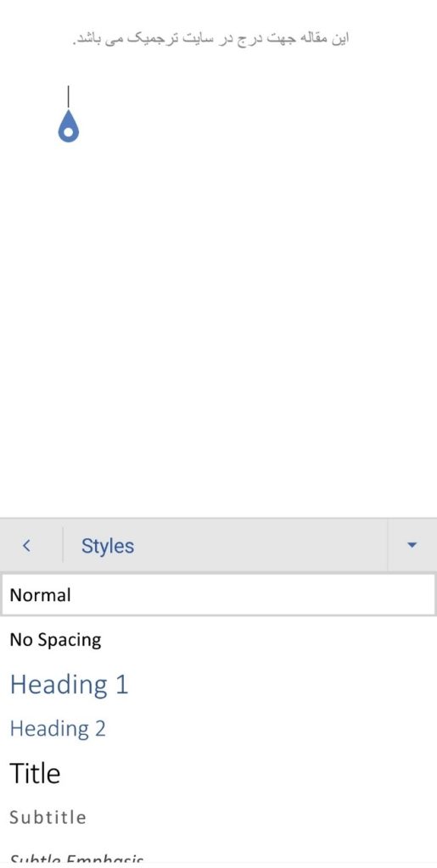Tap the blue teardrop cursor handle
This screenshot has width=437, height=868.
68,126
